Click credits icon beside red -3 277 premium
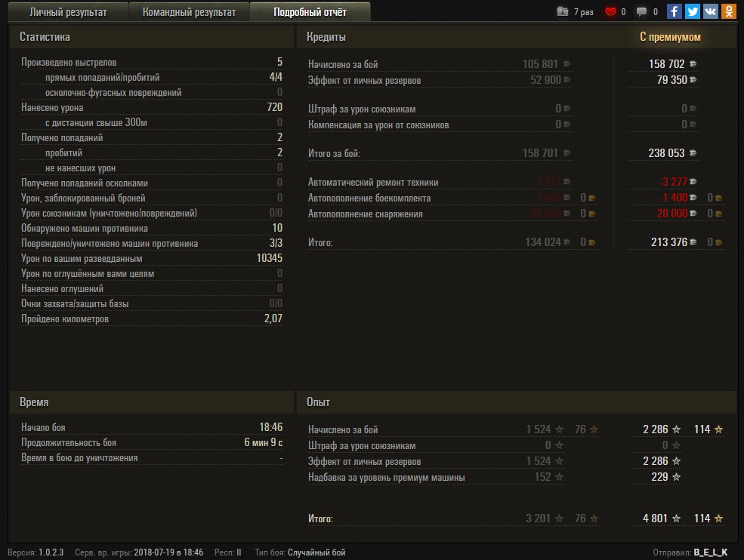744x560 pixels. click(x=693, y=181)
